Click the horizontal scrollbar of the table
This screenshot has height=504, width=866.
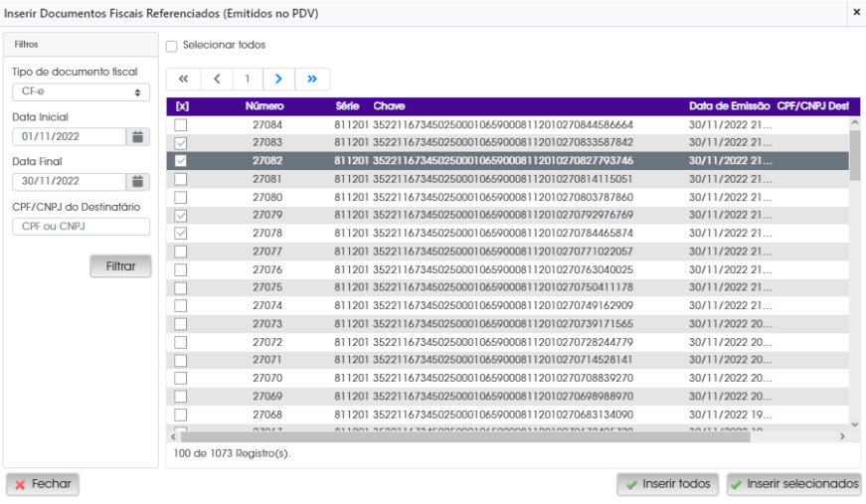tap(465, 436)
